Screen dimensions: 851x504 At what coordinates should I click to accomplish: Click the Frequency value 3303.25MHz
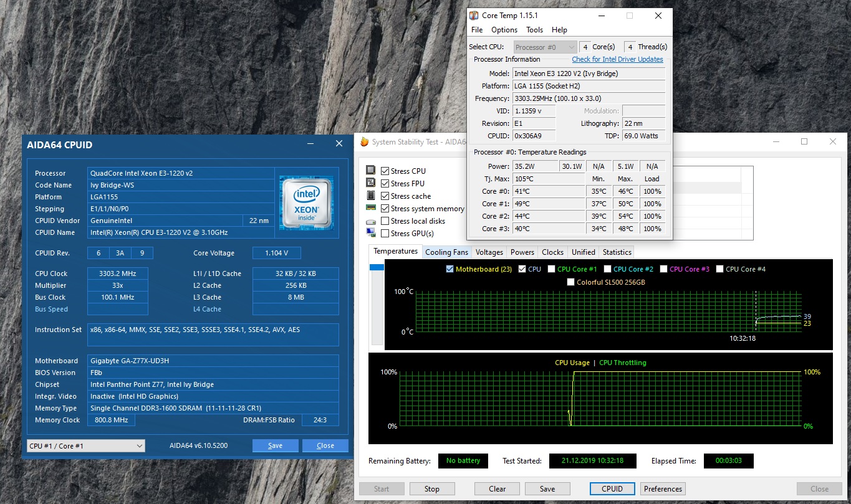(589, 98)
